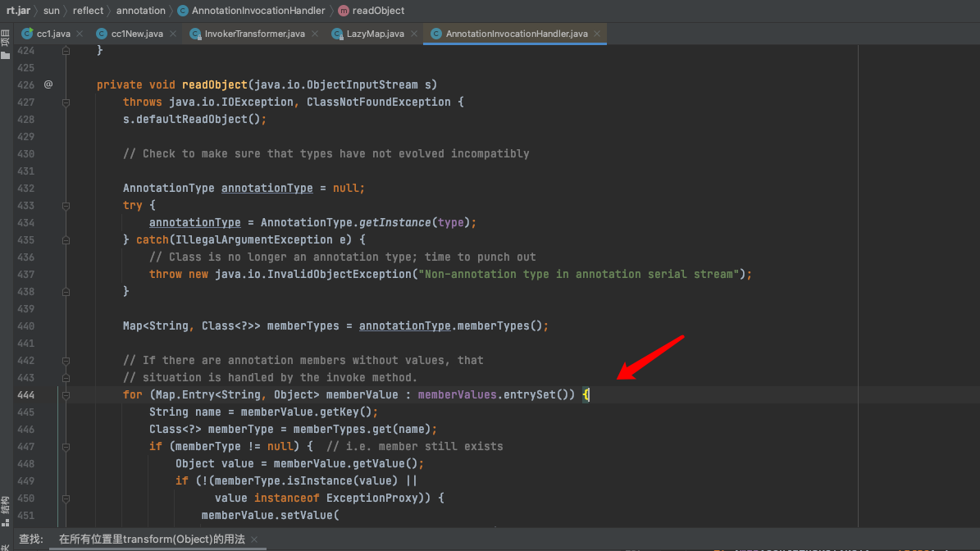Click memberTypes.get(name) on line 446
The height and width of the screenshot is (551, 980).
click(362, 429)
